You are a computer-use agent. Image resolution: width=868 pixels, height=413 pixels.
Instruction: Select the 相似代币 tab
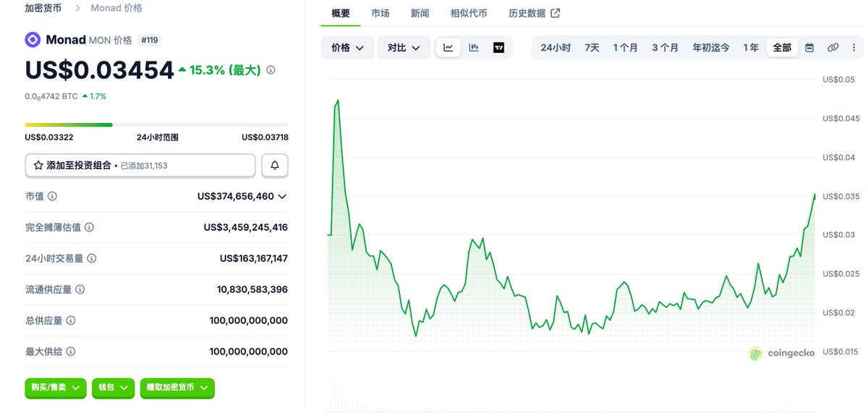click(x=469, y=13)
